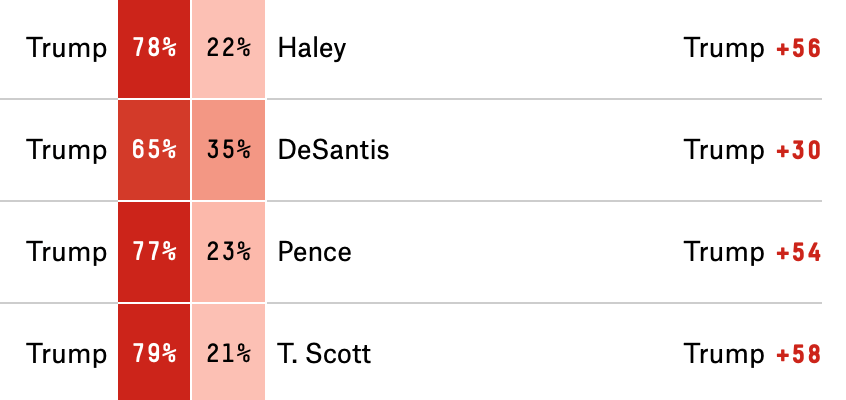Click the DeSantis candidate name
The image size is (846, 400).
point(333,150)
